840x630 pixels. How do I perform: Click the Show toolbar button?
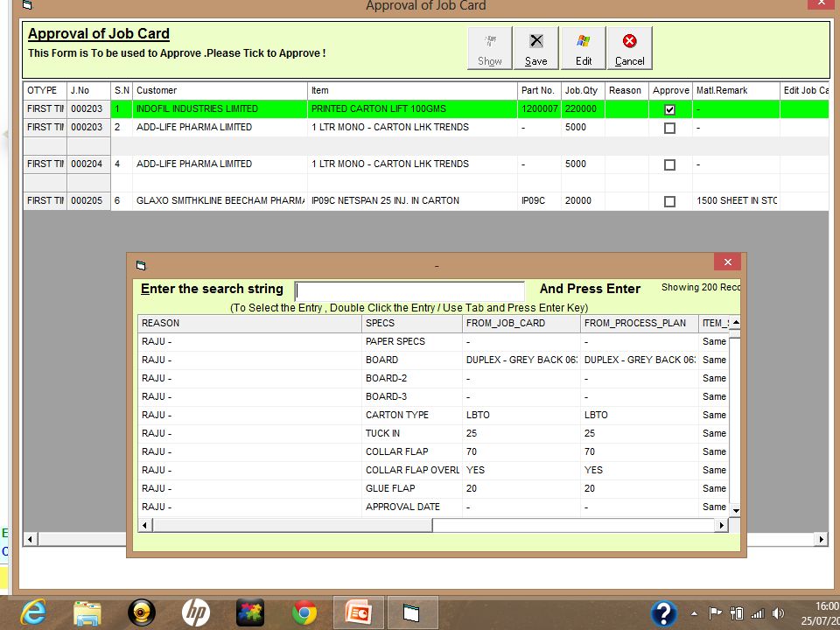tap(490, 48)
